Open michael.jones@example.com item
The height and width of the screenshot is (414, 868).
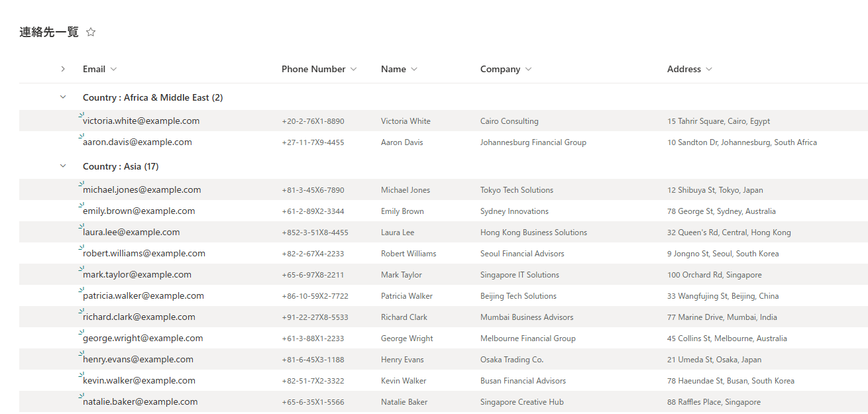point(142,190)
